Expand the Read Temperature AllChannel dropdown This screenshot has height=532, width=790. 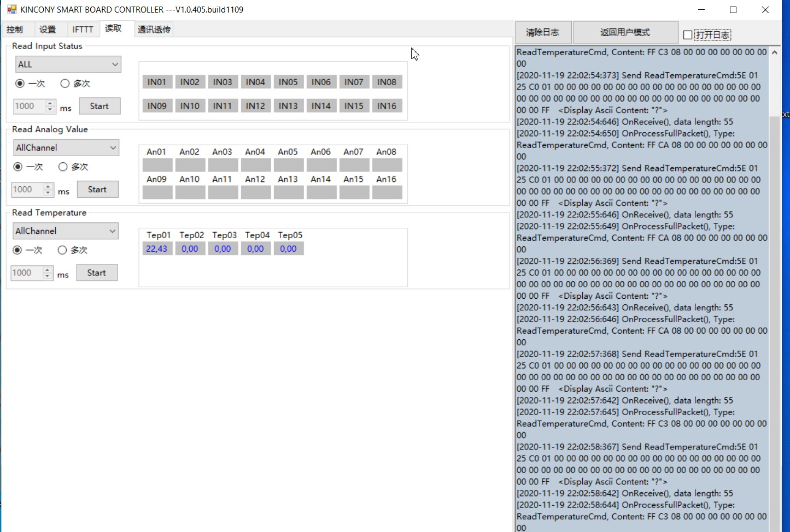[66, 232]
